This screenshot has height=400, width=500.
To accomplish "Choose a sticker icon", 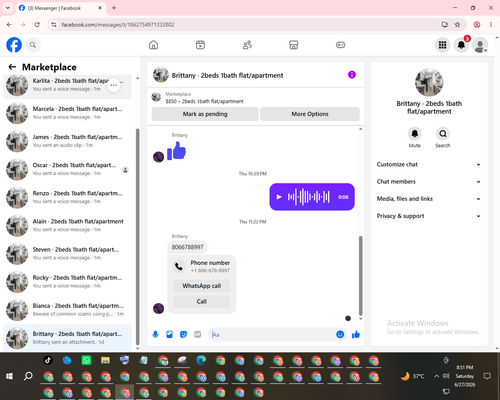I will pyautogui.click(x=183, y=334).
